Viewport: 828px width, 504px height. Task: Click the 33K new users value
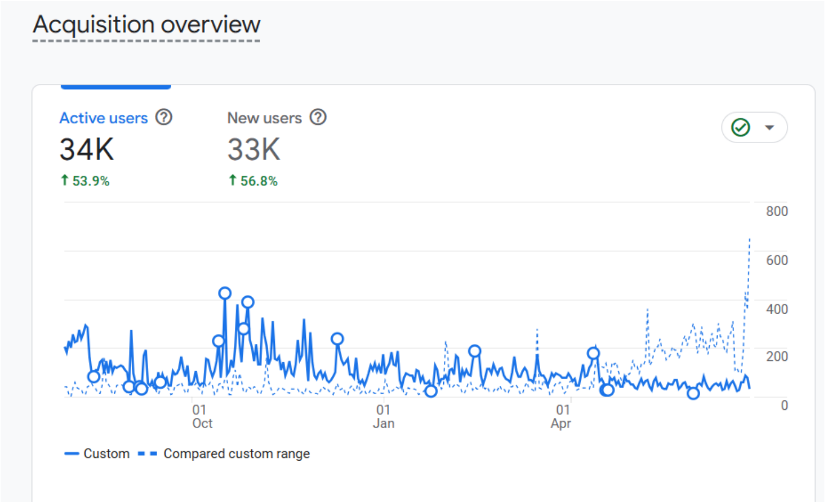pyautogui.click(x=254, y=150)
